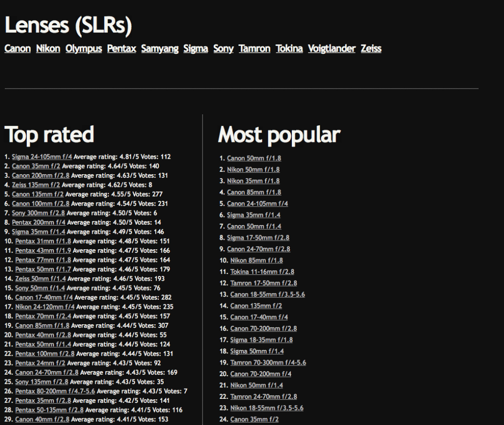Image resolution: width=504 pixels, height=425 pixels.
Task: Open the Zeiss brand link
Action: (371, 48)
